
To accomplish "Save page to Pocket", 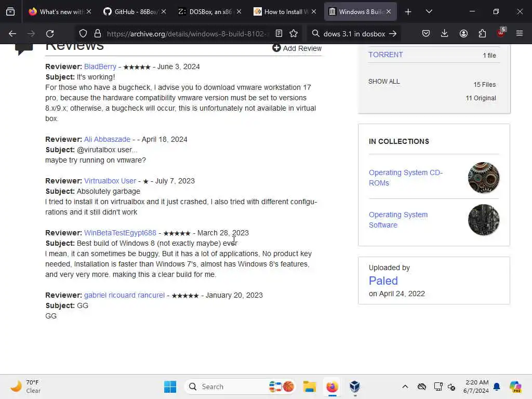I will [x=426, y=33].
